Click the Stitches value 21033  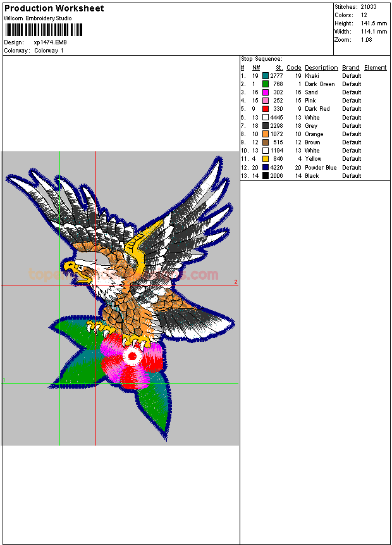tap(369, 7)
